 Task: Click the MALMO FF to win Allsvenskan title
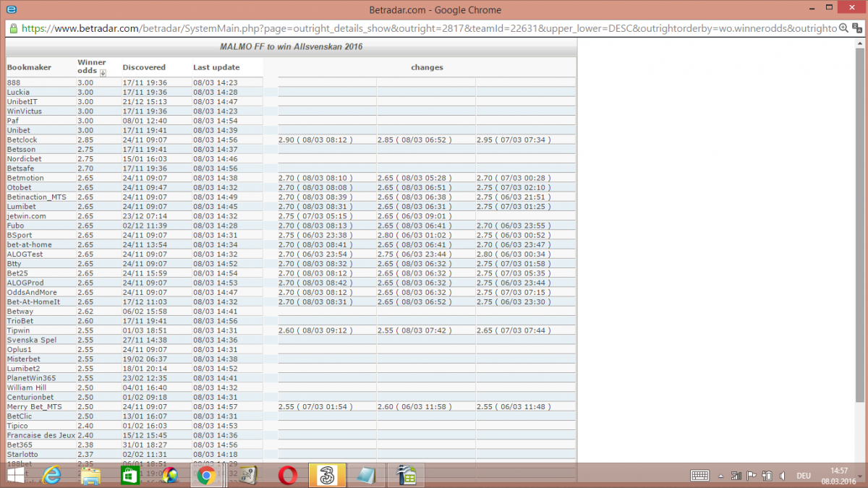(x=291, y=46)
